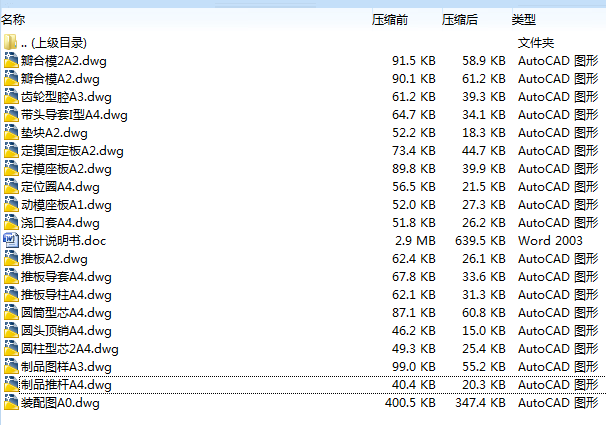This screenshot has height=425, width=606.
Task: Select file name 定摸固定板A2.dwg
Action: pyautogui.click(x=72, y=151)
